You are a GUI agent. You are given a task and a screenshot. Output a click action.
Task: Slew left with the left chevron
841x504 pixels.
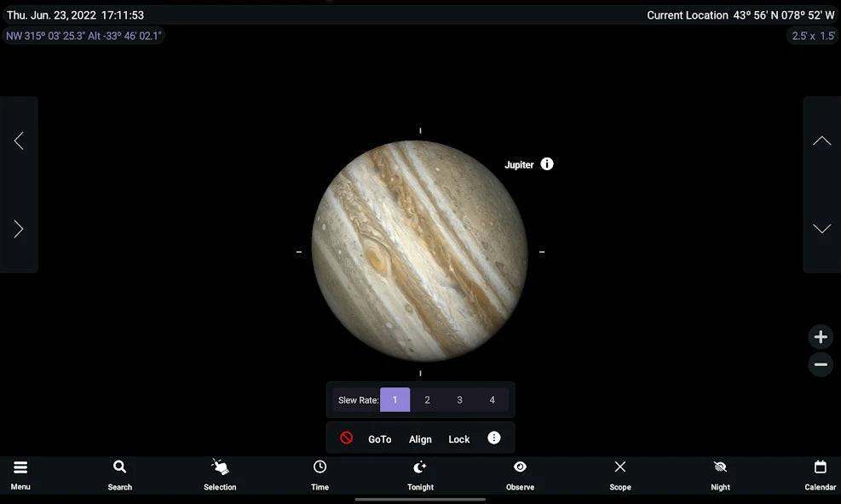19,141
